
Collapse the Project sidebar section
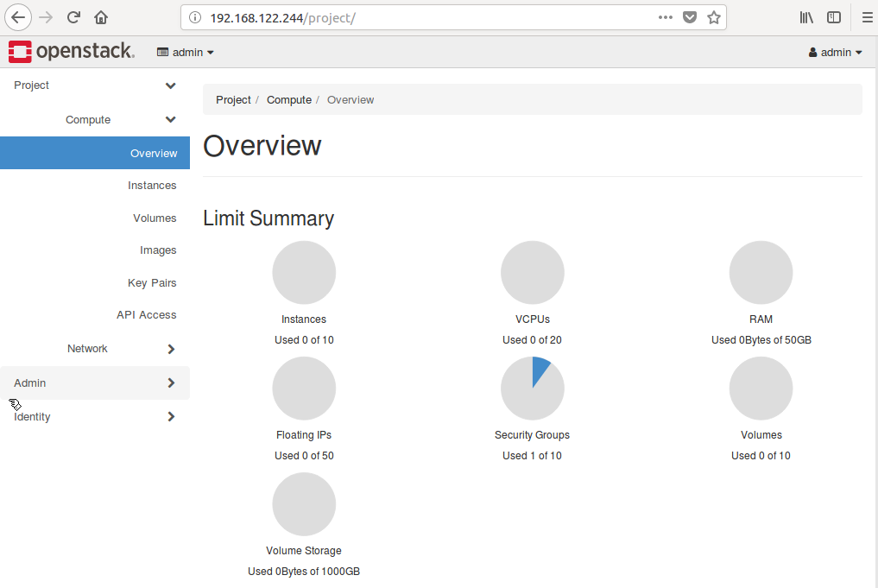pos(95,85)
